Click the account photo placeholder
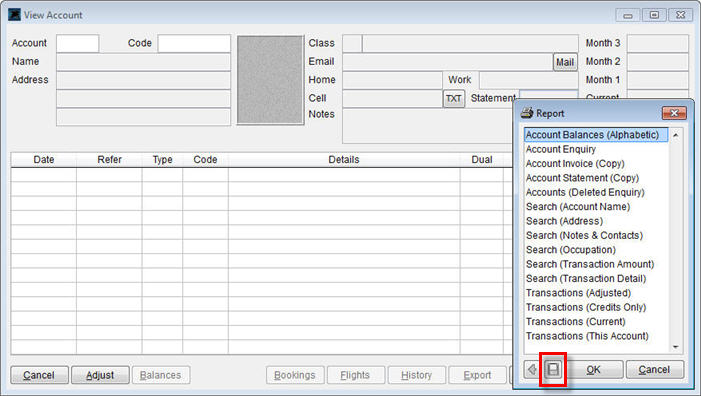 [x=270, y=80]
